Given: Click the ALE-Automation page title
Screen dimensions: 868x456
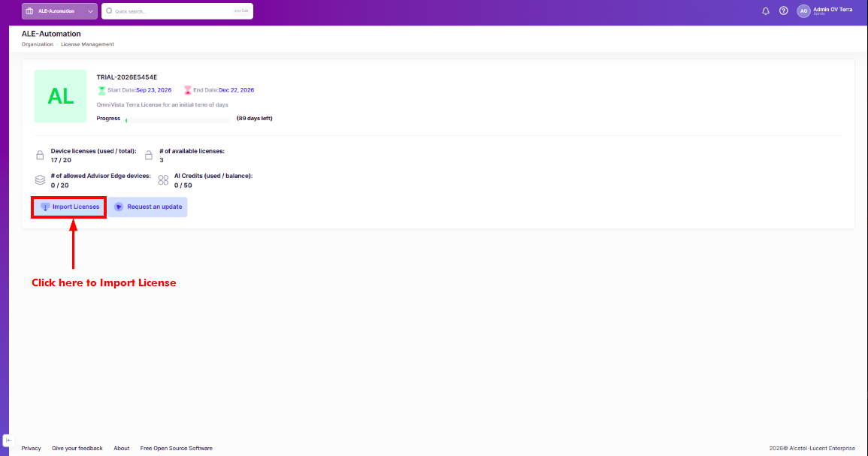Looking at the screenshot, I should point(51,34).
